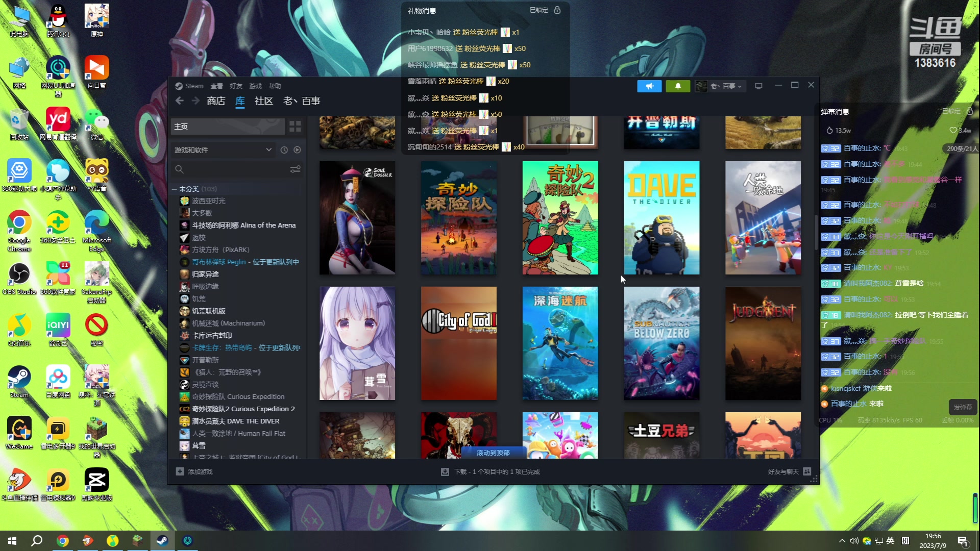
Task: Show hidden system tray icons arrow
Action: 842,541
